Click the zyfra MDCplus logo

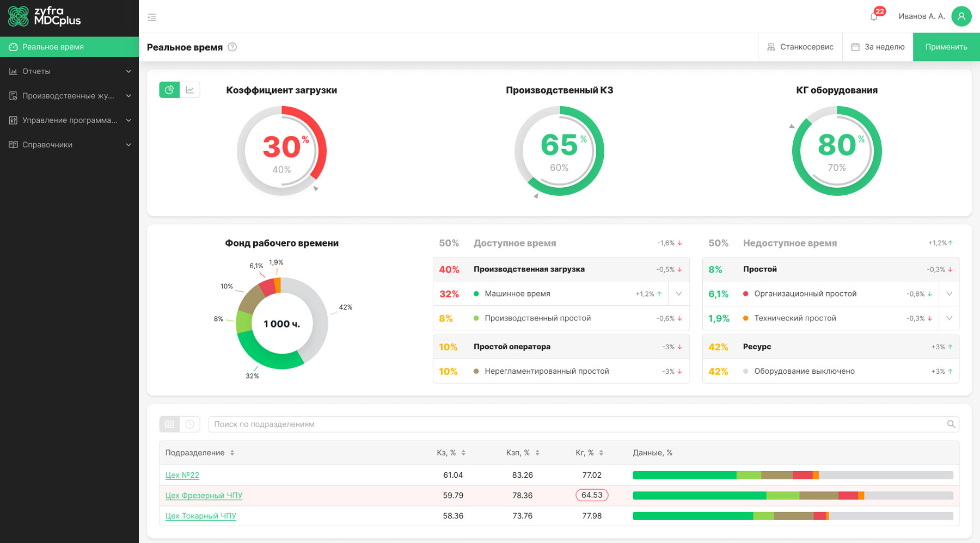[45, 16]
